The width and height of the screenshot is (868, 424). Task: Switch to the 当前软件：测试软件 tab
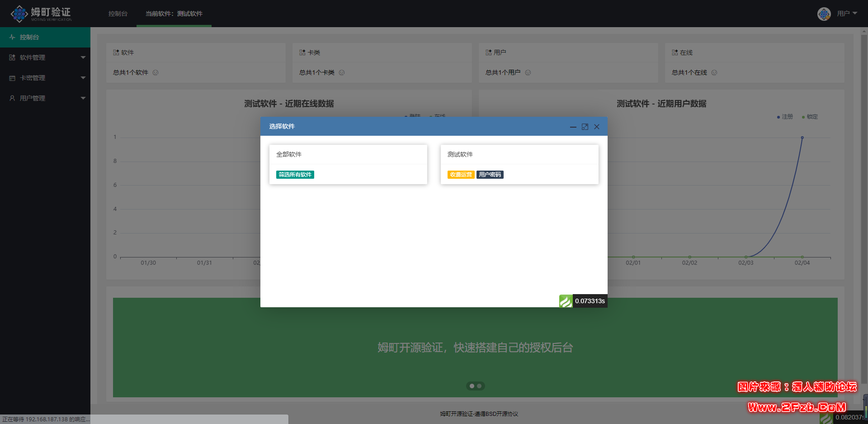point(174,14)
